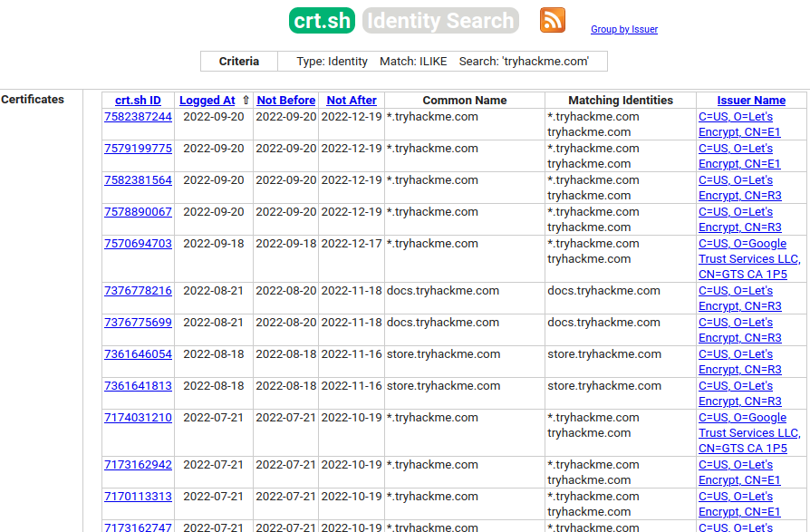Open certificate 7173162747
The height and width of the screenshot is (532, 810).
[138, 527]
